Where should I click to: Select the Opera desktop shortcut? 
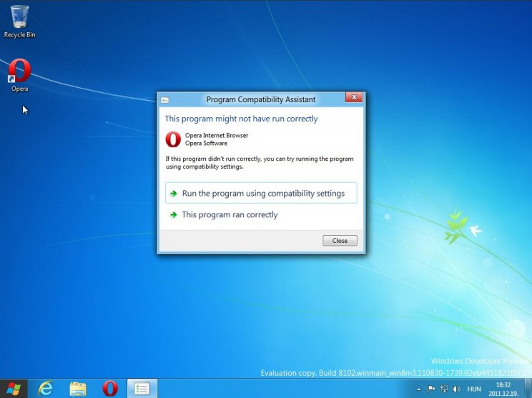tap(19, 75)
